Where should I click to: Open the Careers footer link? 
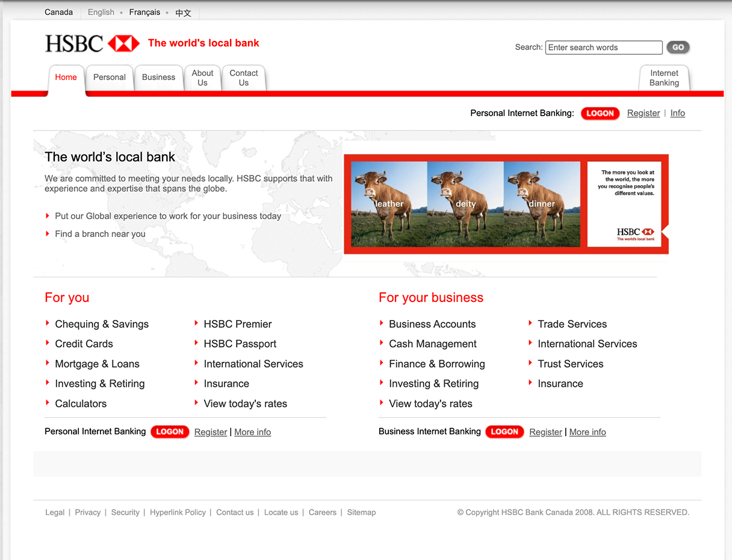[323, 512]
